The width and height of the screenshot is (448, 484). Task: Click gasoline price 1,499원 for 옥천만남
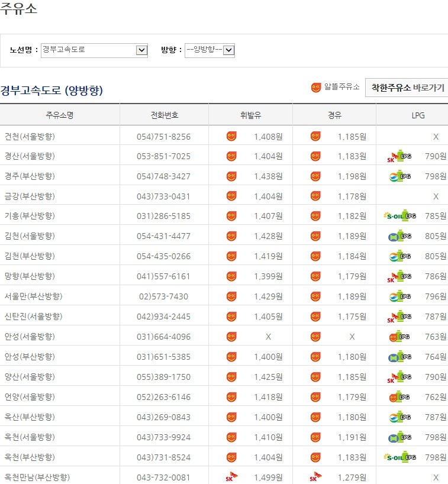point(268,478)
